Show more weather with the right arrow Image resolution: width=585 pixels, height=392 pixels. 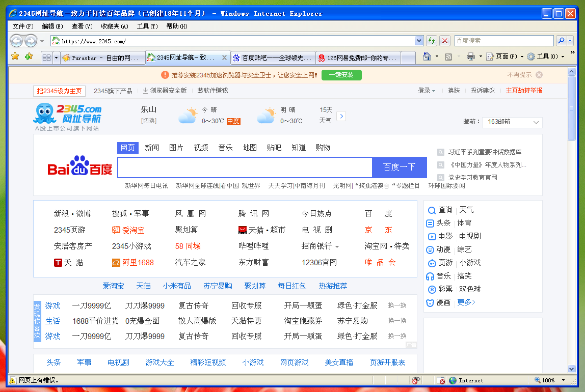pyautogui.click(x=341, y=116)
